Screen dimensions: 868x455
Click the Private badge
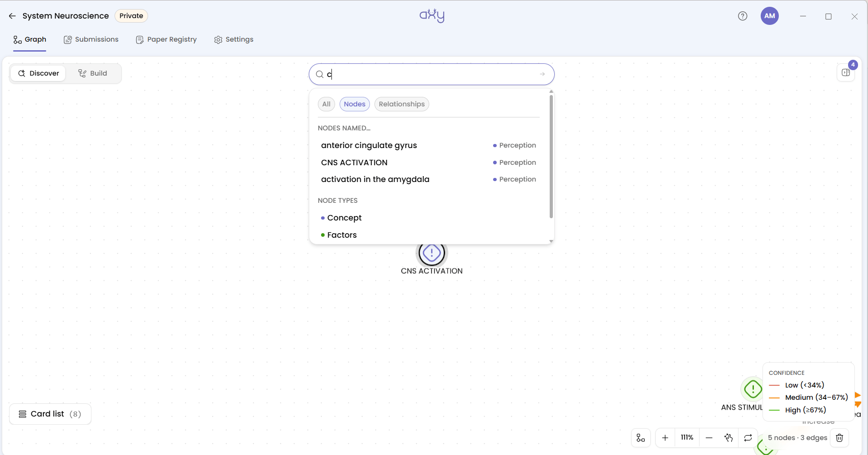tap(131, 16)
